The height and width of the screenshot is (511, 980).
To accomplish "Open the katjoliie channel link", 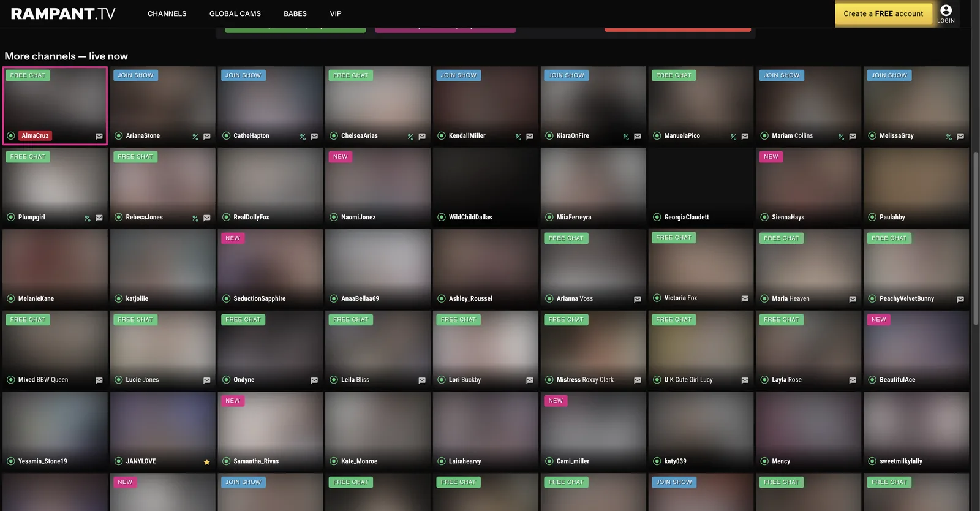I will [137, 298].
